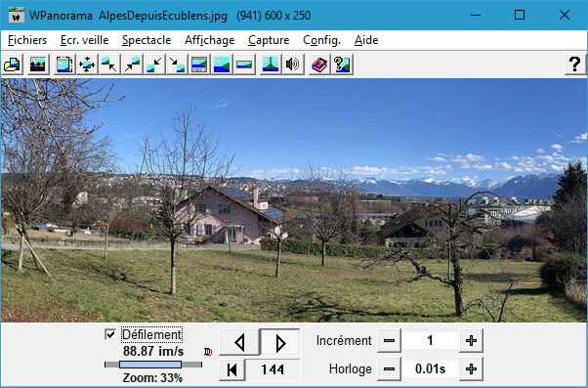Click the image list toolbar icon
Image resolution: width=588 pixels, height=388 pixels.
(x=38, y=65)
